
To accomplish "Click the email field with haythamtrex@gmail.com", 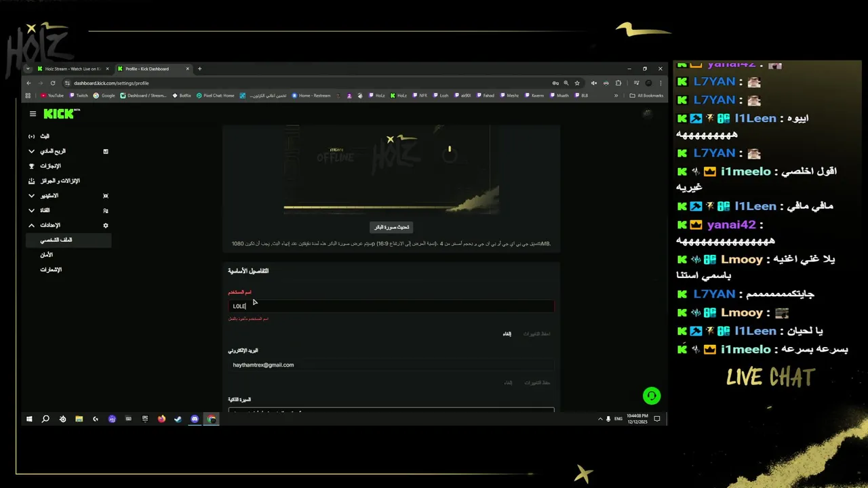I will point(391,365).
